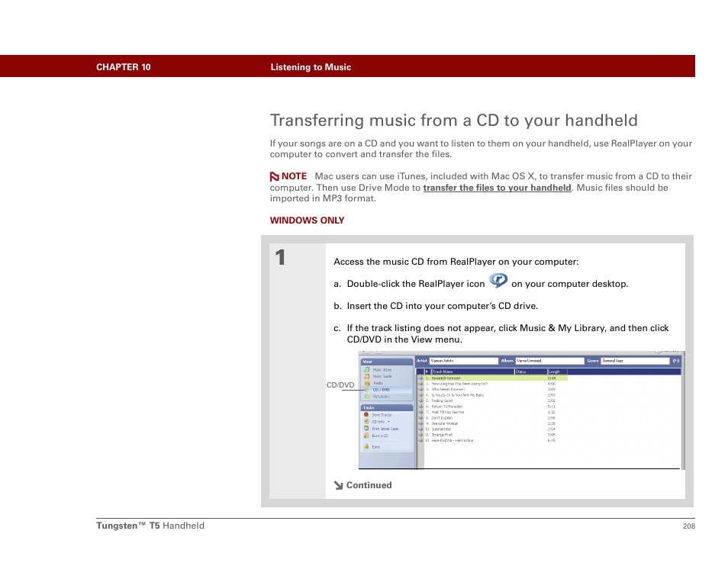Image resolution: width=728 pixels, height=563 pixels.
Task: Select track 'Wait Till You See Her'
Action: coord(448,412)
